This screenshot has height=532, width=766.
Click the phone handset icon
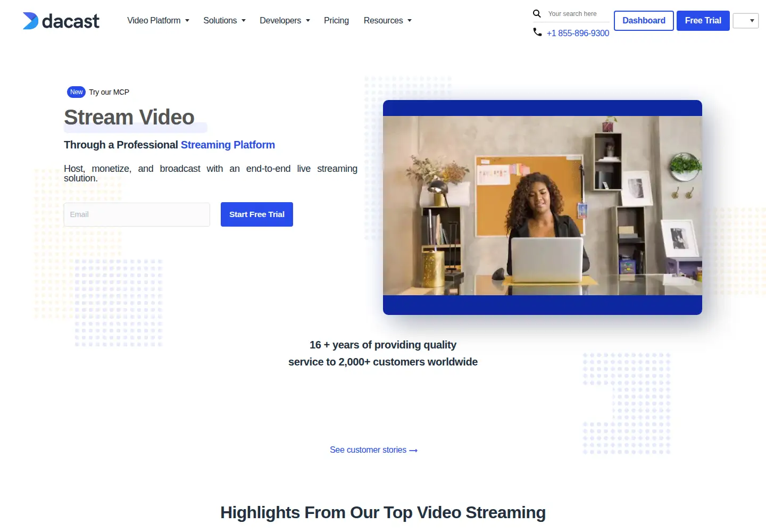(537, 32)
